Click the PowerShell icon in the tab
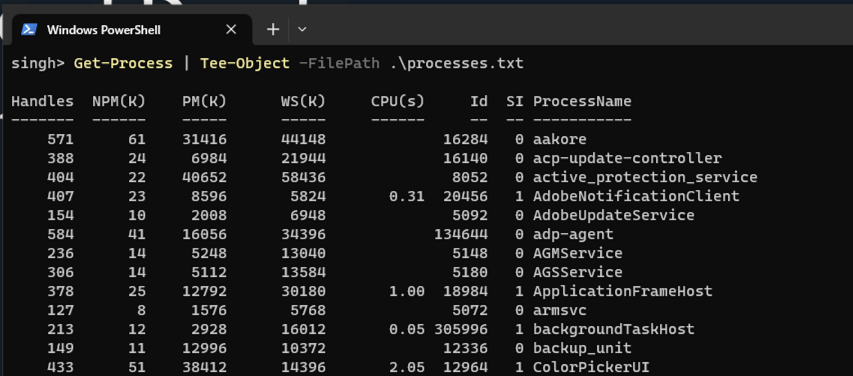 pos(29,29)
